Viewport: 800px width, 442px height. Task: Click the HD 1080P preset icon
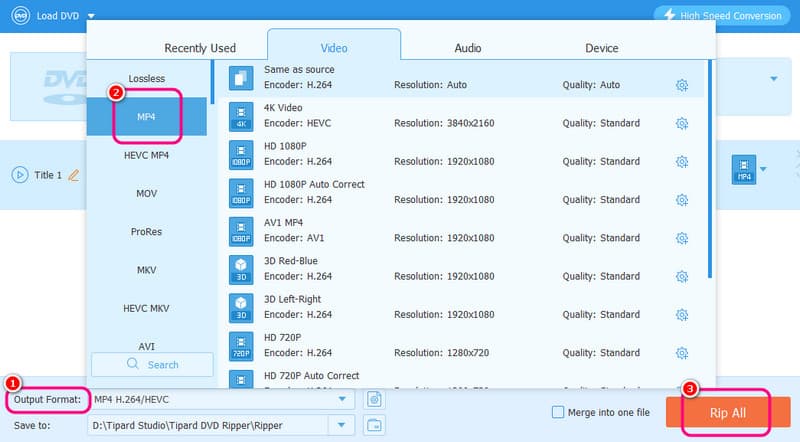point(241,155)
